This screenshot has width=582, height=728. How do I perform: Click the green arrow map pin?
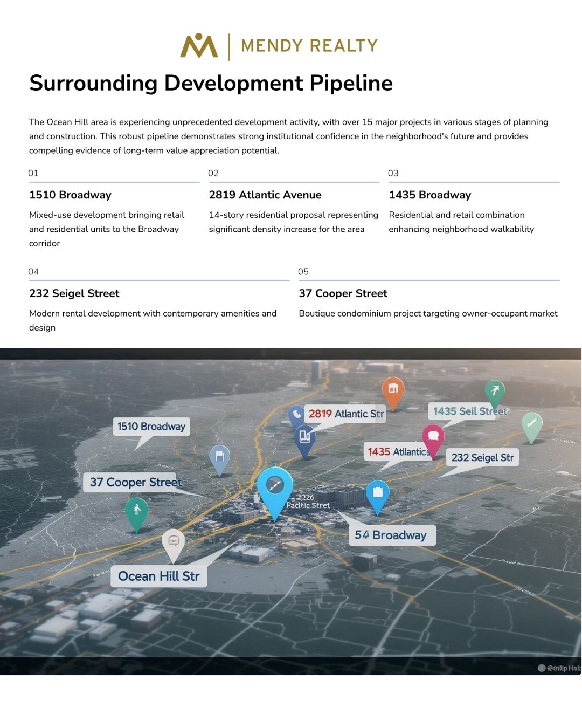[x=495, y=392]
